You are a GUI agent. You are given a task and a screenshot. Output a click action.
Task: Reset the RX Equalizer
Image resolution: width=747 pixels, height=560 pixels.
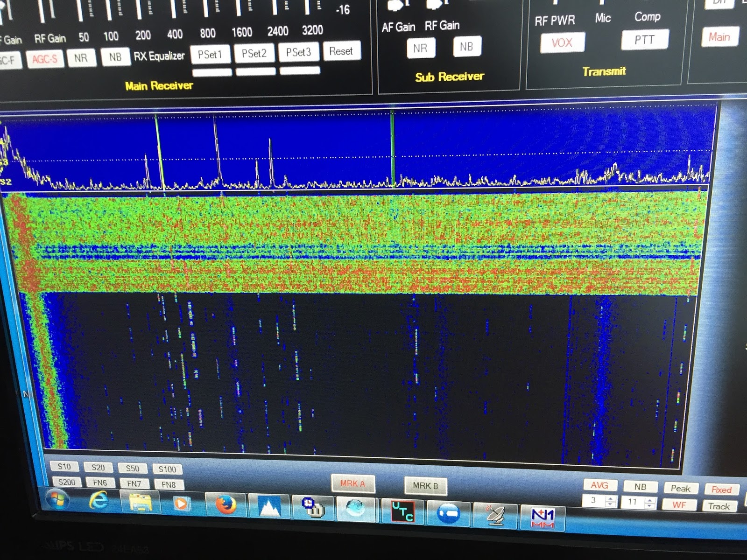click(341, 51)
